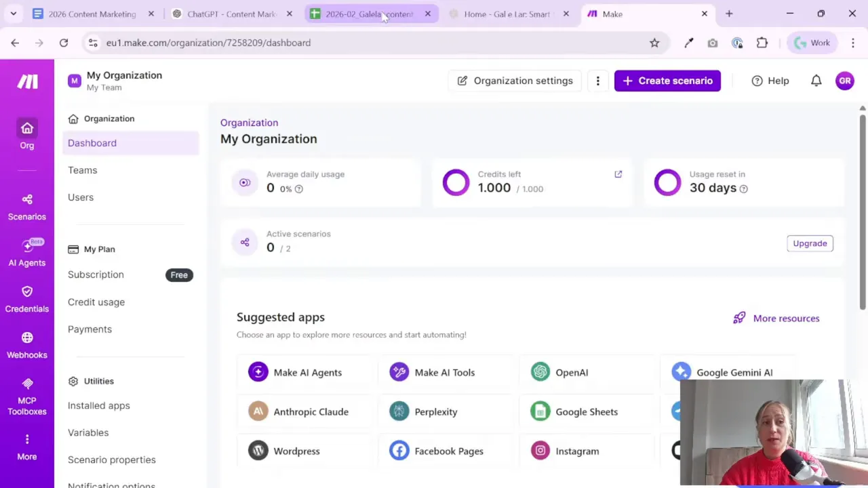
Task: Open Organization settings
Action: [x=515, y=81]
